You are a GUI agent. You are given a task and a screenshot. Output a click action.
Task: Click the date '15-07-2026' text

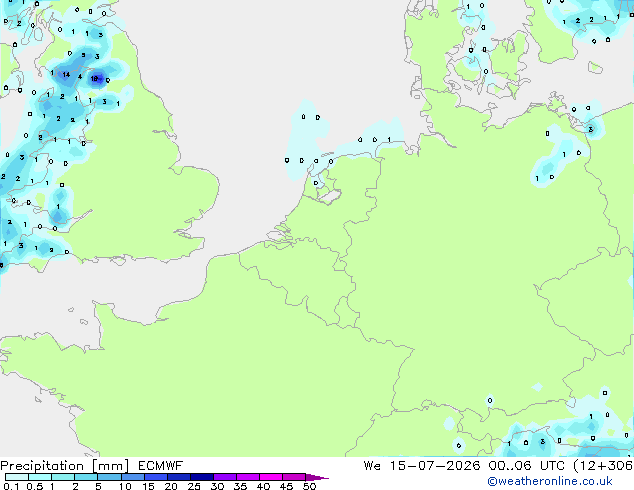coord(435,465)
